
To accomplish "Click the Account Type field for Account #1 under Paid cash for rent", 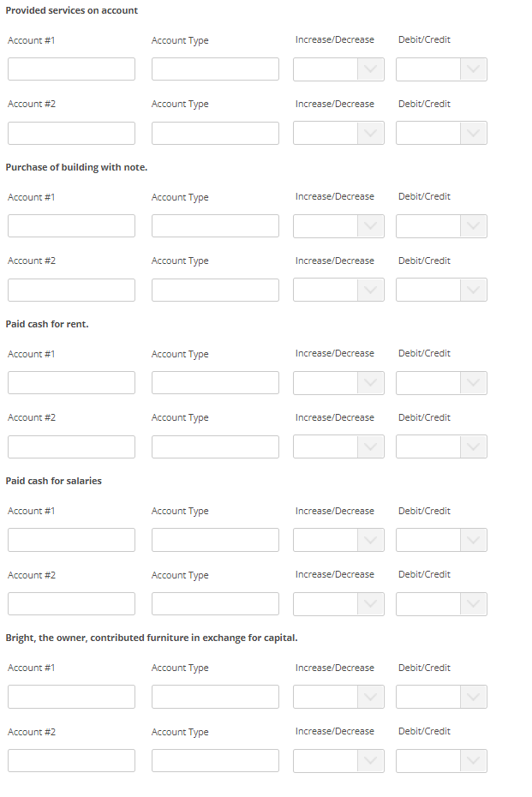I will (215, 383).
